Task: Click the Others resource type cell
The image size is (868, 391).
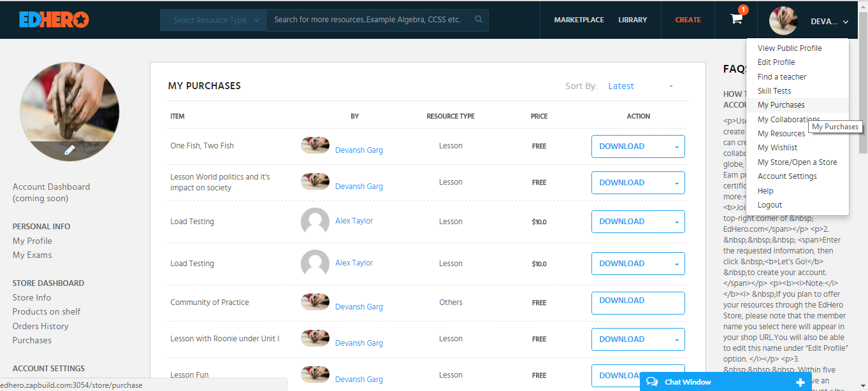Action: coord(451,302)
